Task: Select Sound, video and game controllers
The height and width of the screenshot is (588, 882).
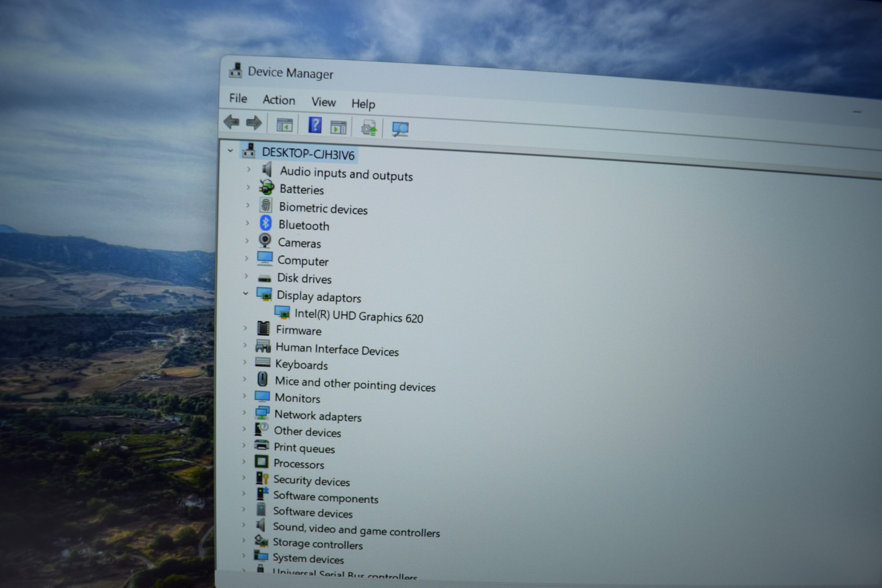Action: pyautogui.click(x=356, y=530)
